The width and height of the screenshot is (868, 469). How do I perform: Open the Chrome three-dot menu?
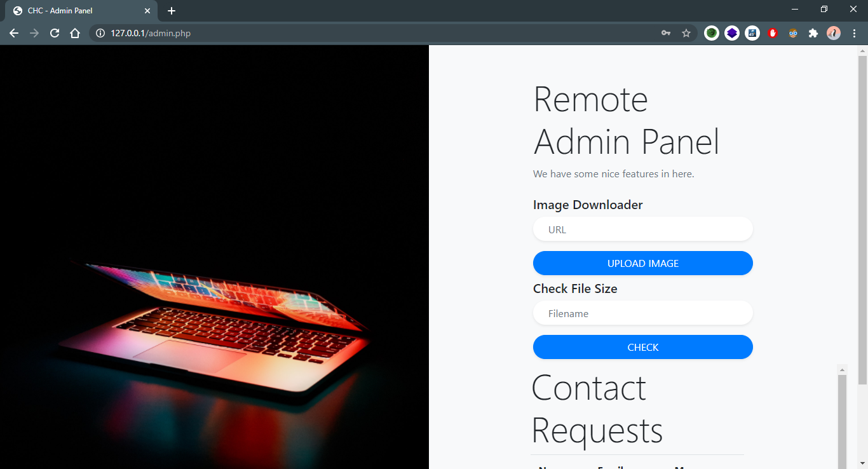pos(854,33)
